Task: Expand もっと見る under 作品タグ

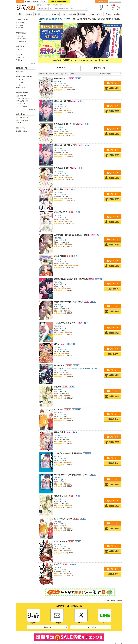Action: point(32,109)
